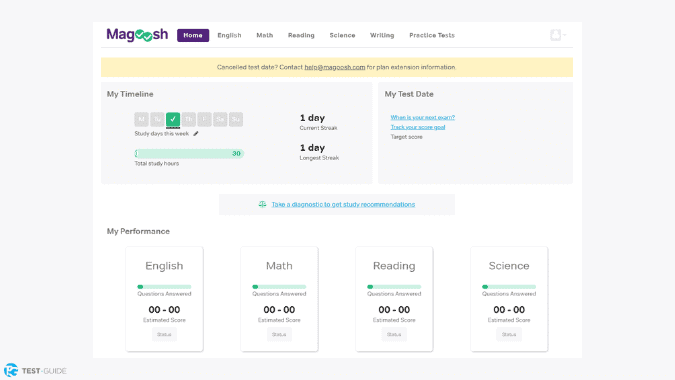Image resolution: width=675 pixels, height=380 pixels.
Task: Click Status button on Science card
Action: point(509,334)
